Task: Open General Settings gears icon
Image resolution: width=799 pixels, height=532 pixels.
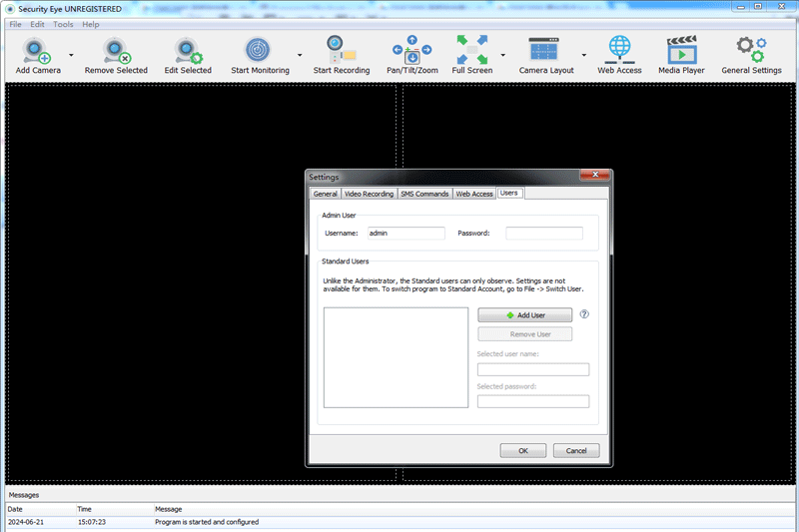Action: tap(751, 49)
